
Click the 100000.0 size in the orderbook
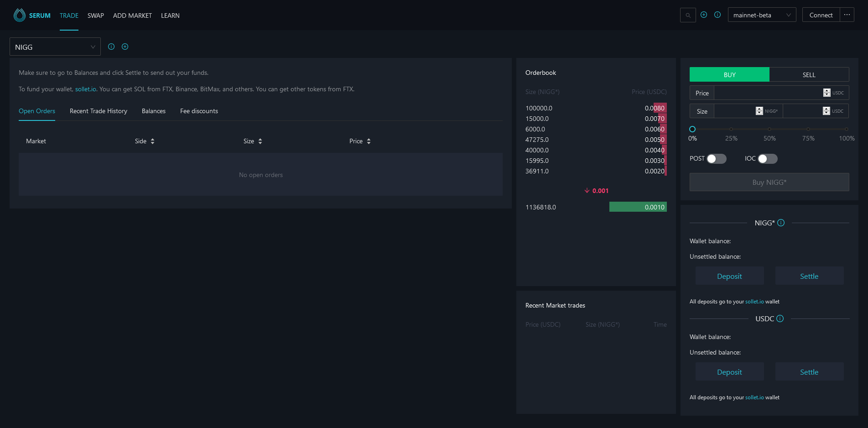(x=539, y=108)
